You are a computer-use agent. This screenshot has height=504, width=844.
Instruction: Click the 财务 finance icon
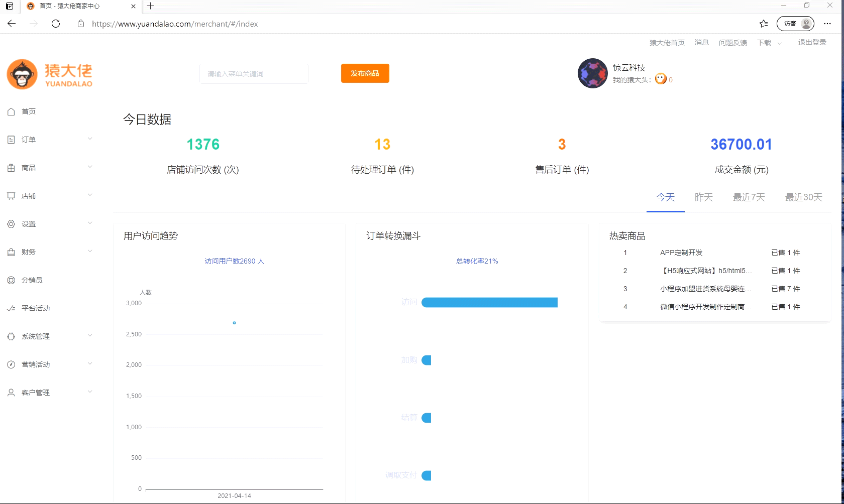pyautogui.click(x=11, y=252)
